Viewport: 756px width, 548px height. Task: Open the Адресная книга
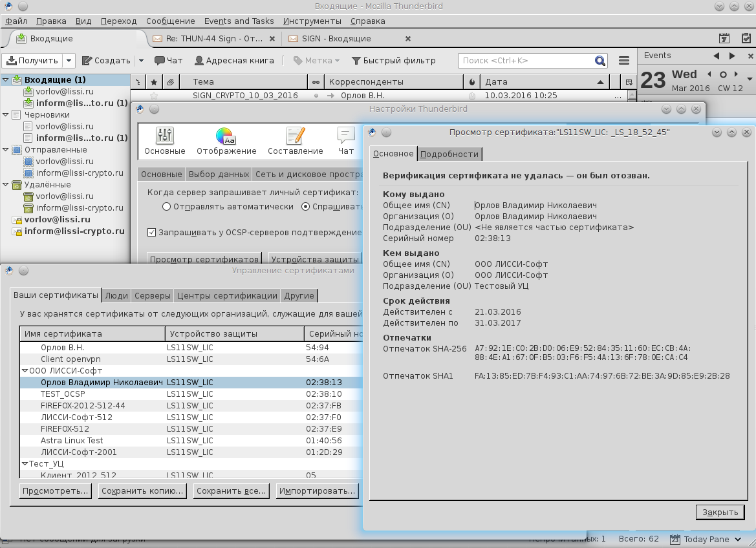[234, 61]
